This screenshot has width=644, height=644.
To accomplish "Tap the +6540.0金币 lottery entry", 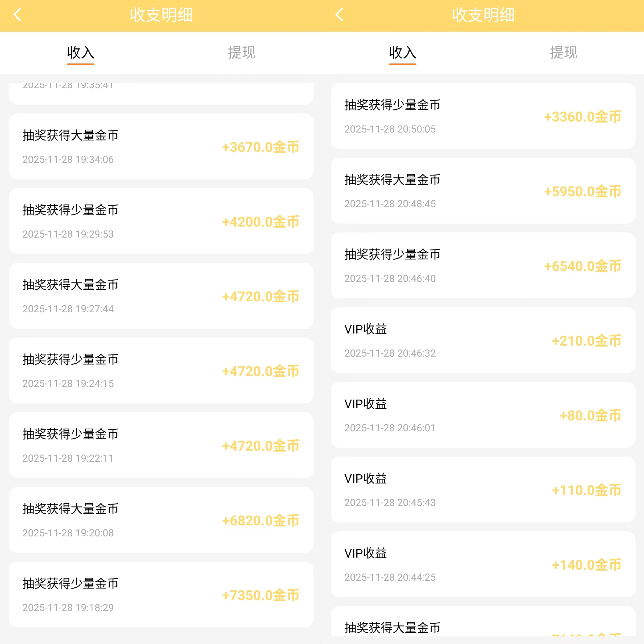I will (483, 266).
